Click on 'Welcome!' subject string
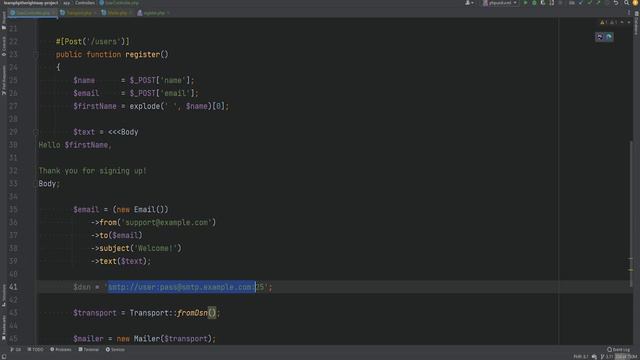 pos(156,248)
